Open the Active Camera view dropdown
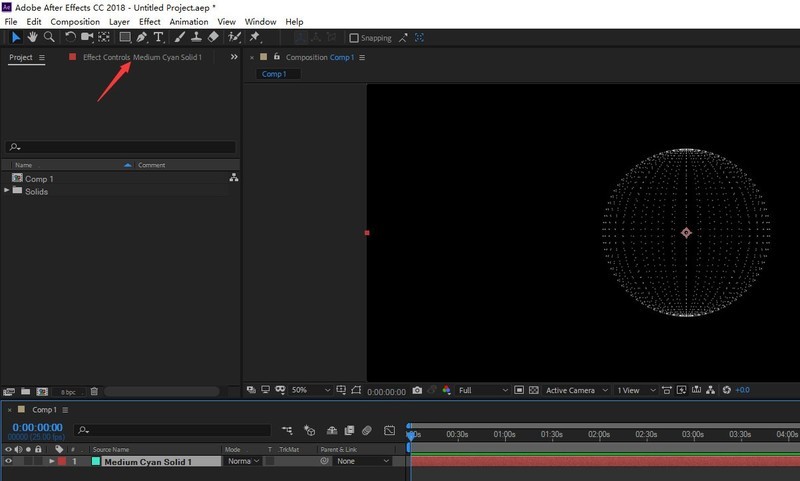800x481 pixels. point(574,390)
